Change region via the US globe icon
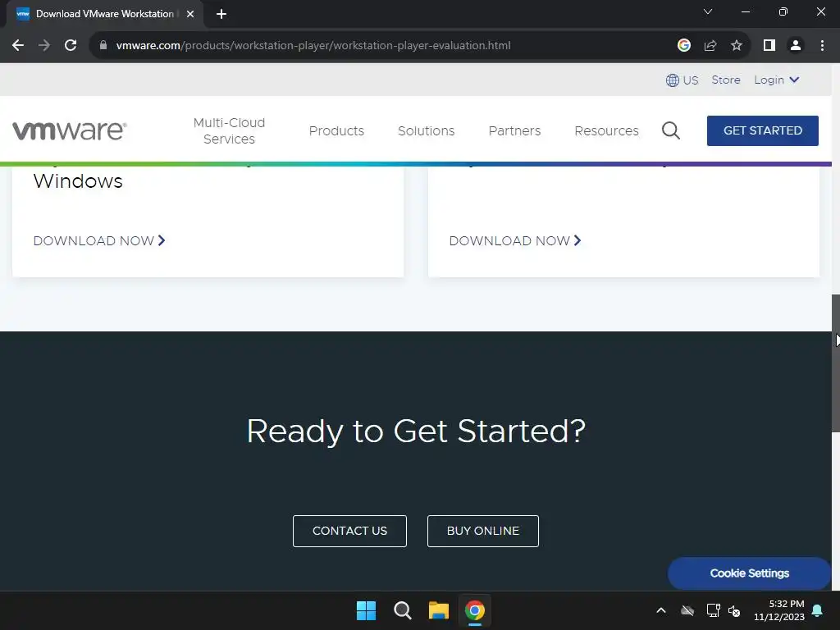Screen dimensions: 840x630 pos(682,80)
